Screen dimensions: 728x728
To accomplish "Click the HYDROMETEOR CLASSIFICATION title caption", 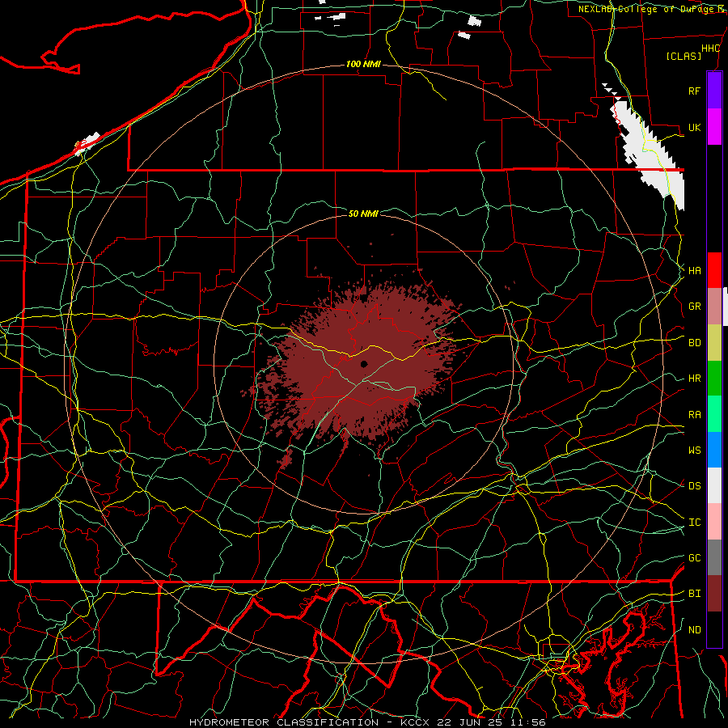I will [367, 722].
